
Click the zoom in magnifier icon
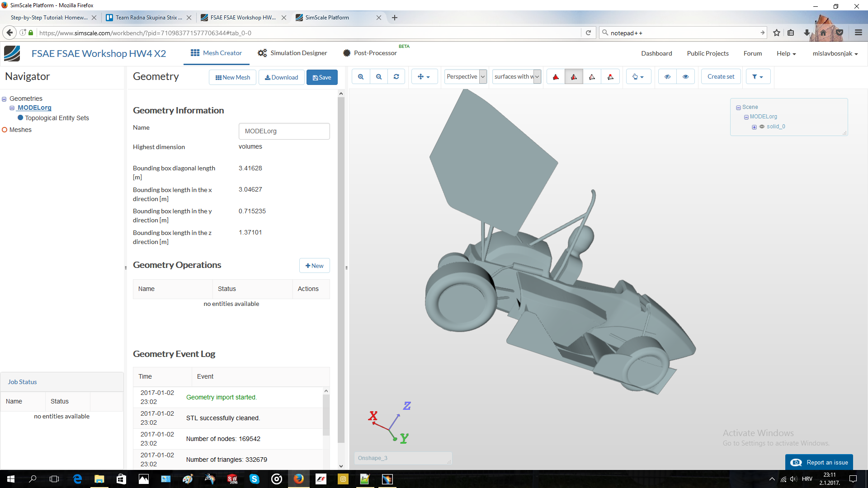tap(361, 77)
